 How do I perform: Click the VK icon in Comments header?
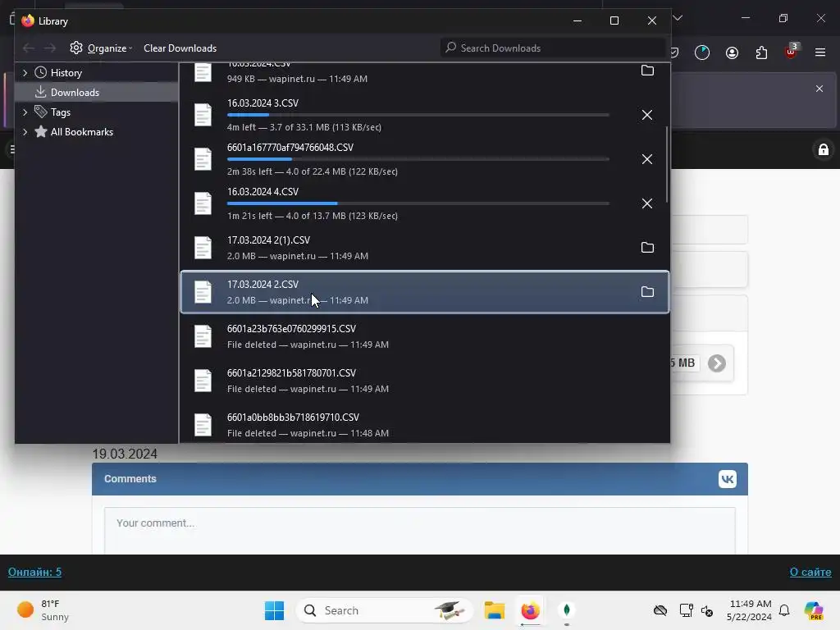[727, 479]
